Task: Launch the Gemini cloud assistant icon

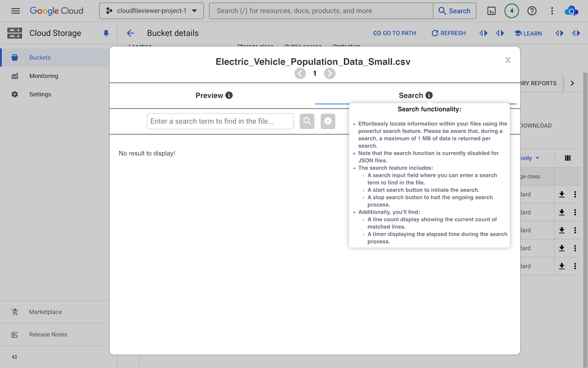Action: tap(571, 11)
